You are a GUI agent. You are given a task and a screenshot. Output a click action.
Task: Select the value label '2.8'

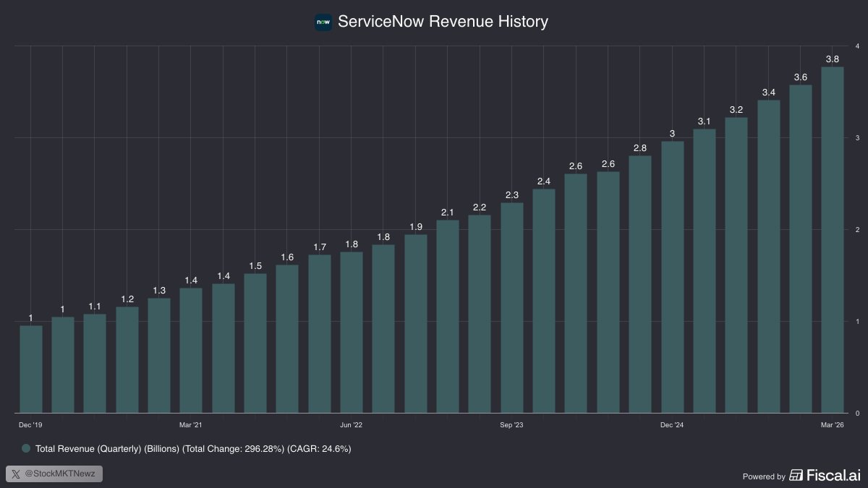[x=640, y=147]
